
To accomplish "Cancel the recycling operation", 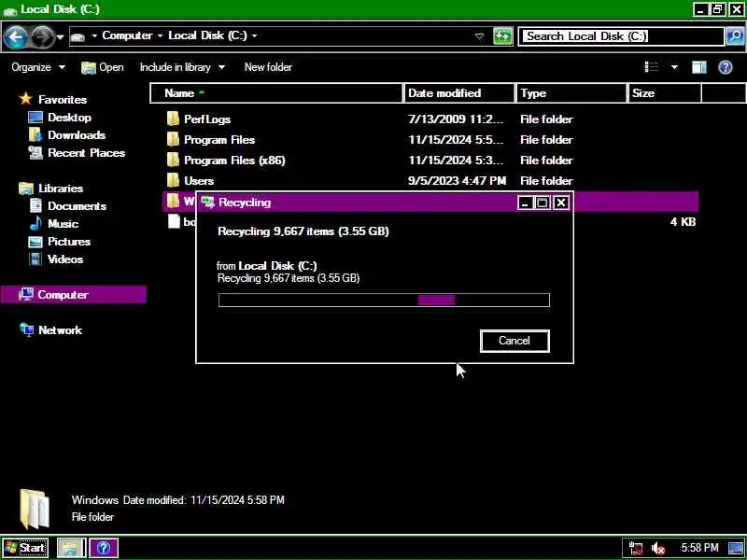I will tap(514, 341).
